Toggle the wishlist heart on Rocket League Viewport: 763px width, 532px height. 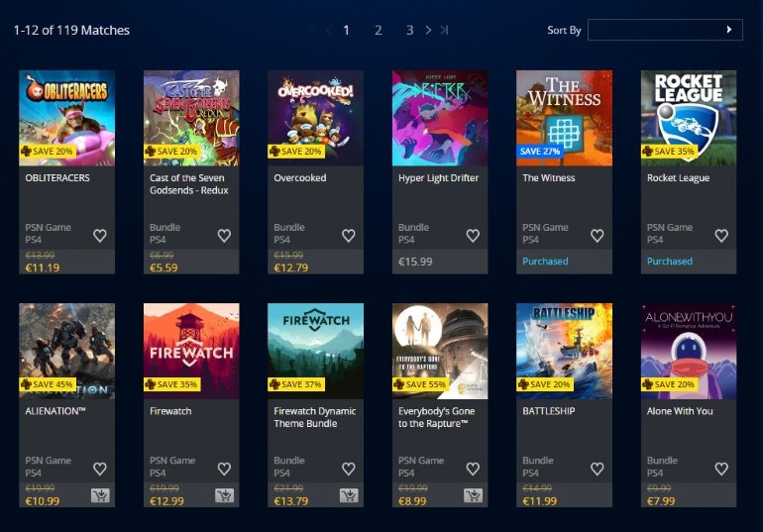[721, 236]
